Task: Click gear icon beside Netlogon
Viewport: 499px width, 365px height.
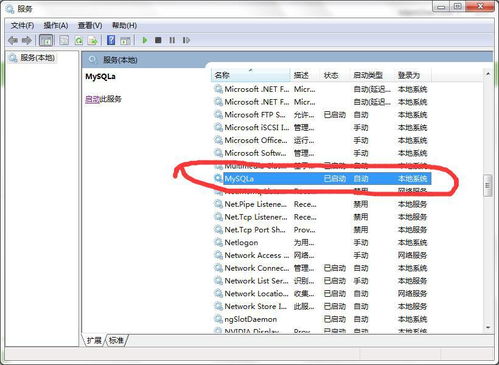Action: click(x=218, y=242)
